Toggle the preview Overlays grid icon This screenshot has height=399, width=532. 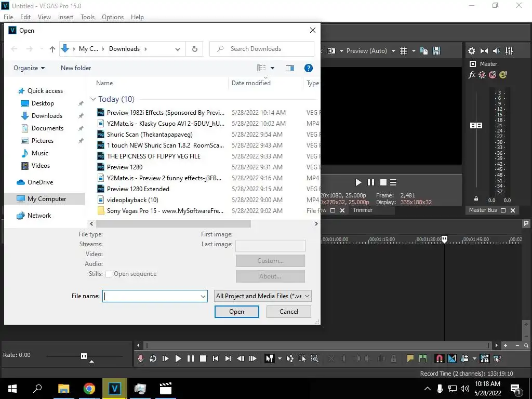pyautogui.click(x=403, y=51)
